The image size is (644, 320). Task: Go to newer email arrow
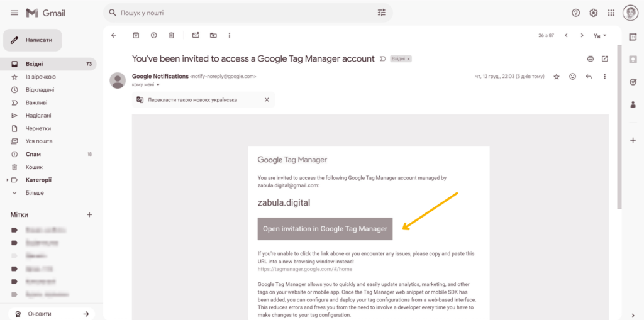tap(567, 35)
